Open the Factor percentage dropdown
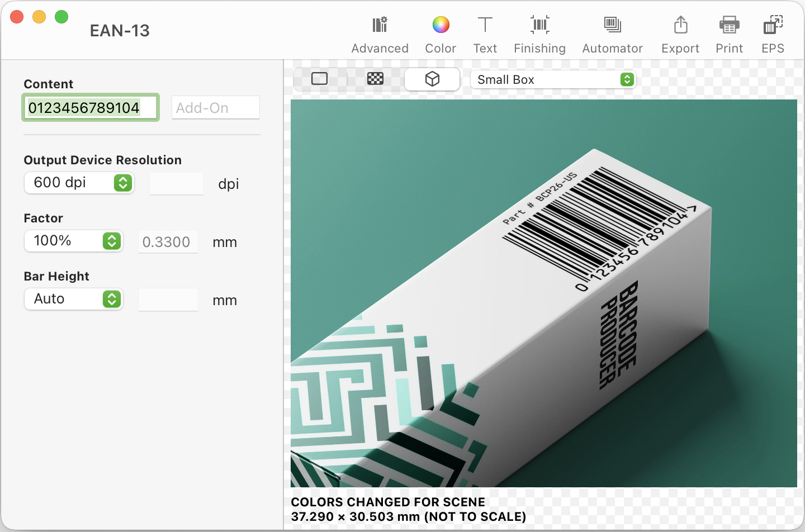Screen dimensions: 805x532 73,241
